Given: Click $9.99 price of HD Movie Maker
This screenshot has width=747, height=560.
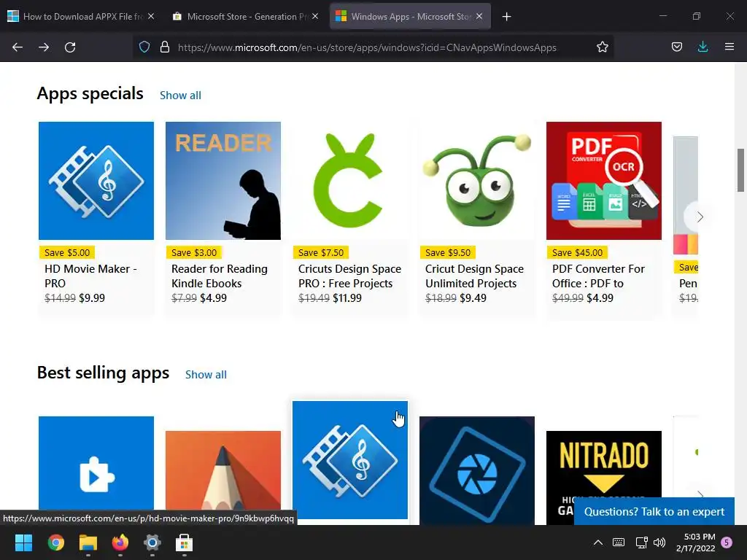Looking at the screenshot, I should point(92,298).
